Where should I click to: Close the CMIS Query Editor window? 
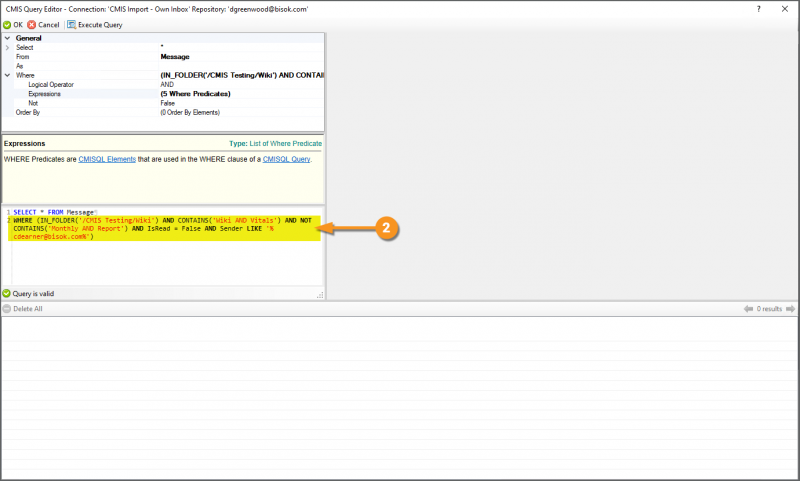785,9
